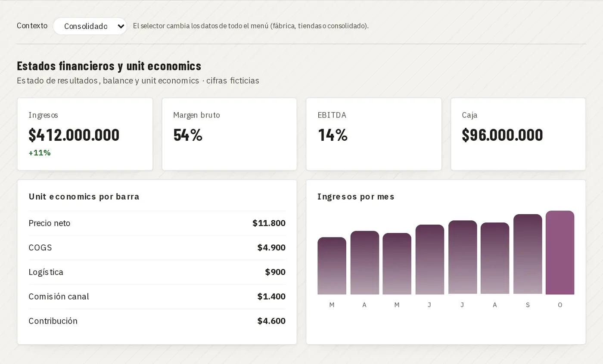Click the Comisión canal amount "$1.400"
This screenshot has width=603, height=364.
271,296
